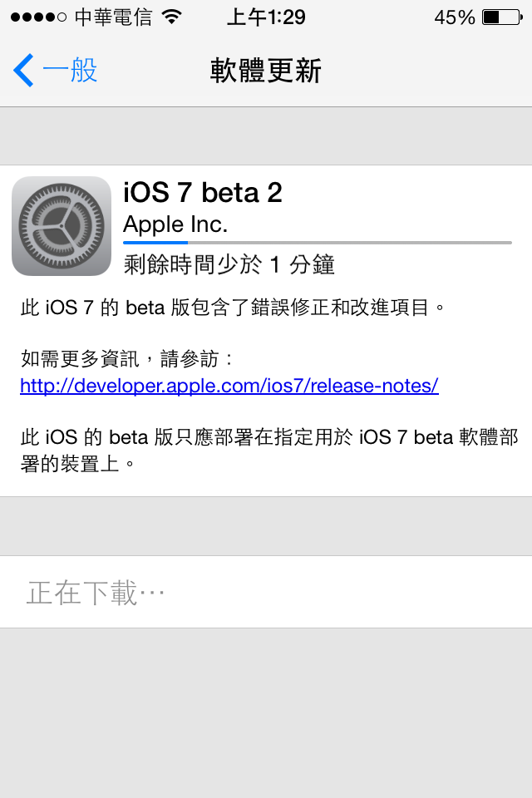Tap the Apple Inc. developer label
The height and width of the screenshot is (798, 532).
pos(175,224)
